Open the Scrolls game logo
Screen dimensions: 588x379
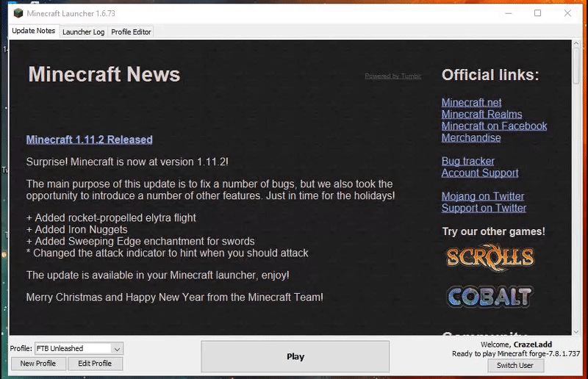tap(490, 257)
